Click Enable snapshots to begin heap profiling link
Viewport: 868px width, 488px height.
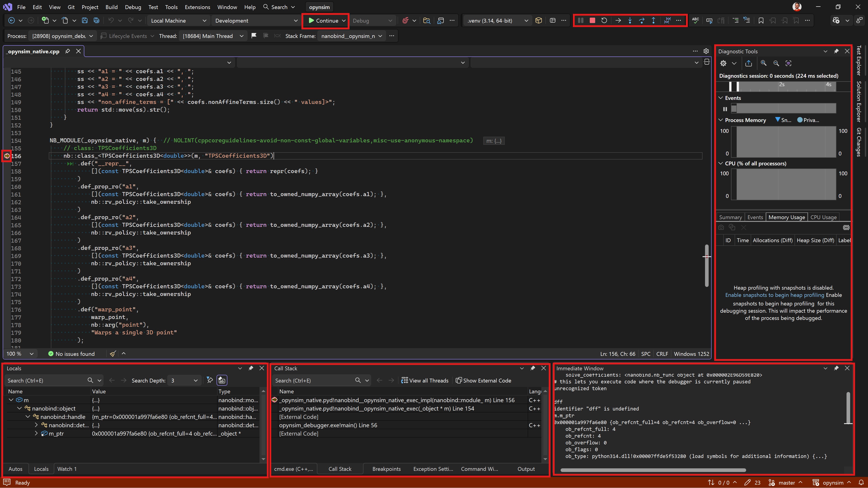coord(774,295)
